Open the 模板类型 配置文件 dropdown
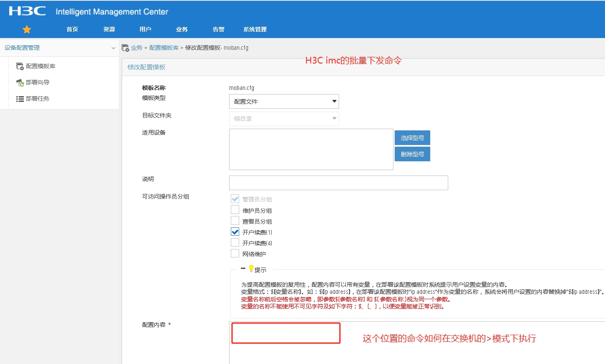 coord(284,101)
